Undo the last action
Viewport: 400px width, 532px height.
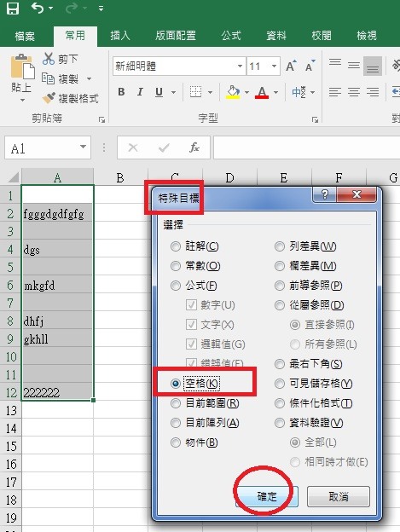(37, 8)
